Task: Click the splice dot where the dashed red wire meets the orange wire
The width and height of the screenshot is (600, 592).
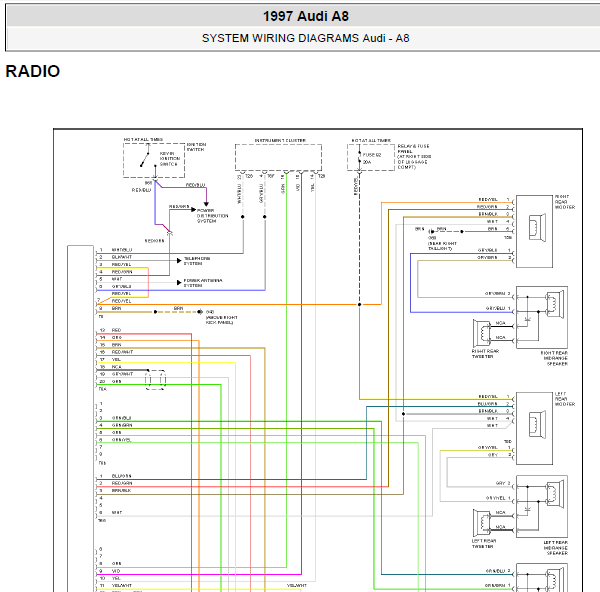Action: pos(359,305)
